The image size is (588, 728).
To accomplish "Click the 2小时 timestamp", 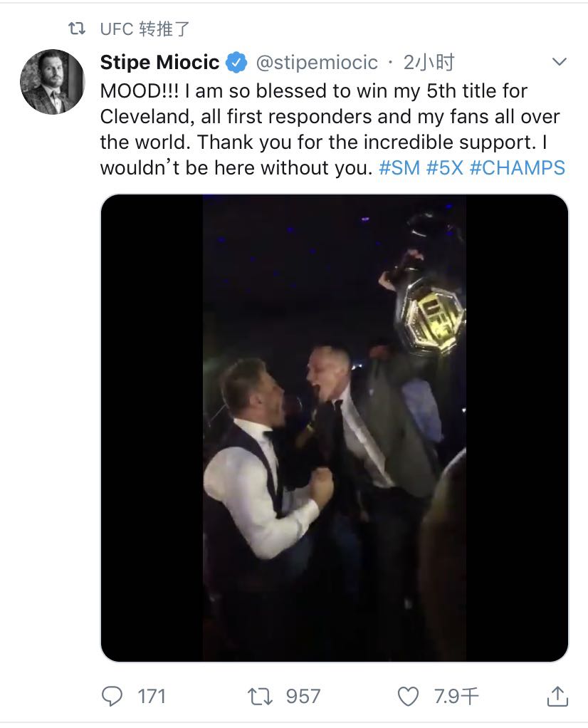I will click(x=429, y=62).
